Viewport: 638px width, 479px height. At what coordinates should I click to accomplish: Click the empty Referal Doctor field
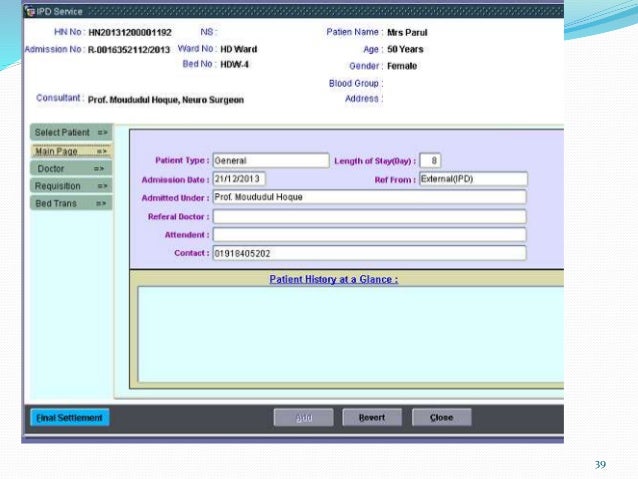(368, 216)
